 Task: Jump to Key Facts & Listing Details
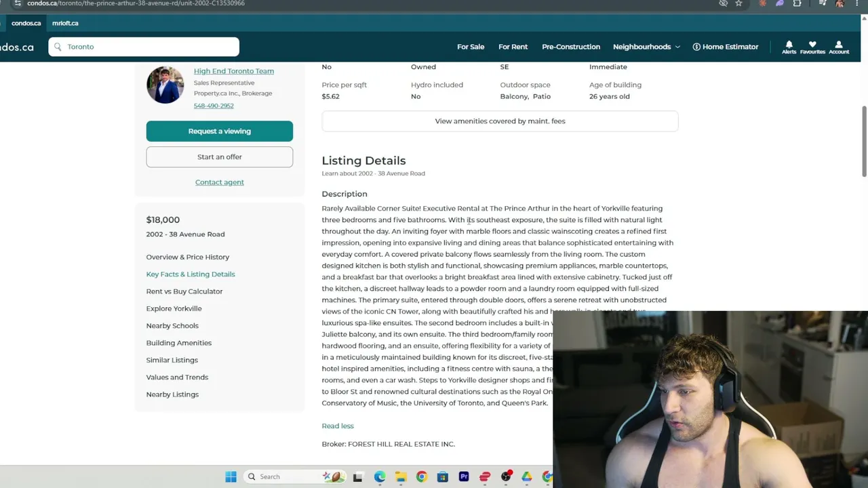tap(191, 274)
